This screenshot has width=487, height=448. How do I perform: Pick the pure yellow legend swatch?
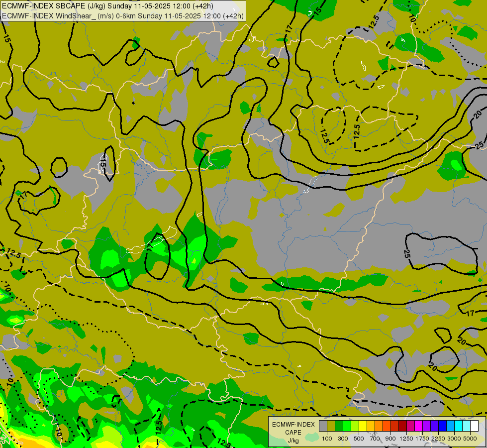[x=363, y=426]
